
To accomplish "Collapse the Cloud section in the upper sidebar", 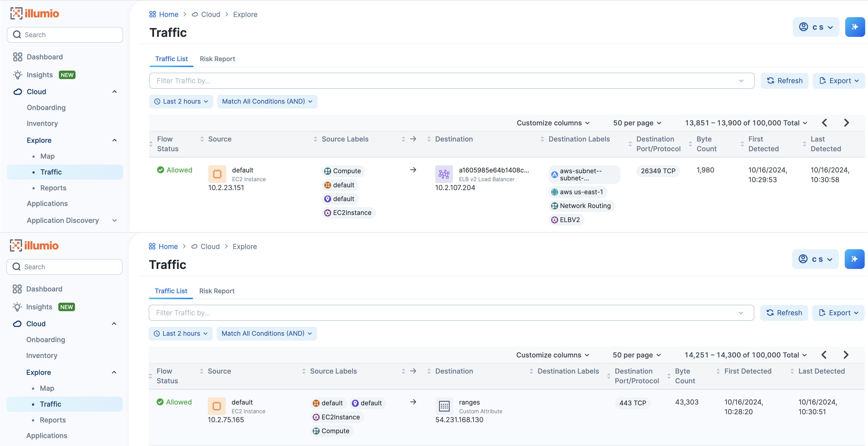I will pos(115,92).
